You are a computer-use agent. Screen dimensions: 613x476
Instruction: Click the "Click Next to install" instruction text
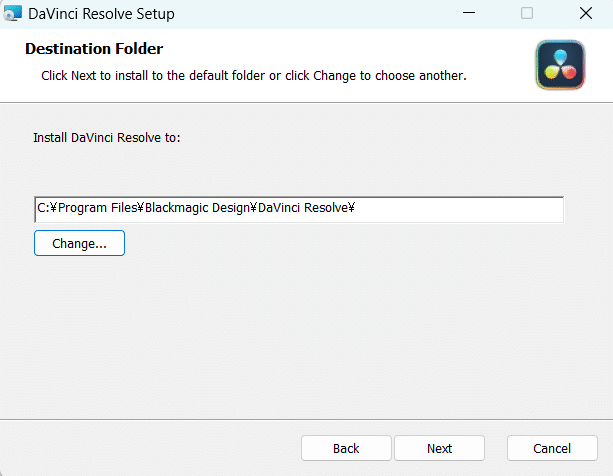pos(254,75)
